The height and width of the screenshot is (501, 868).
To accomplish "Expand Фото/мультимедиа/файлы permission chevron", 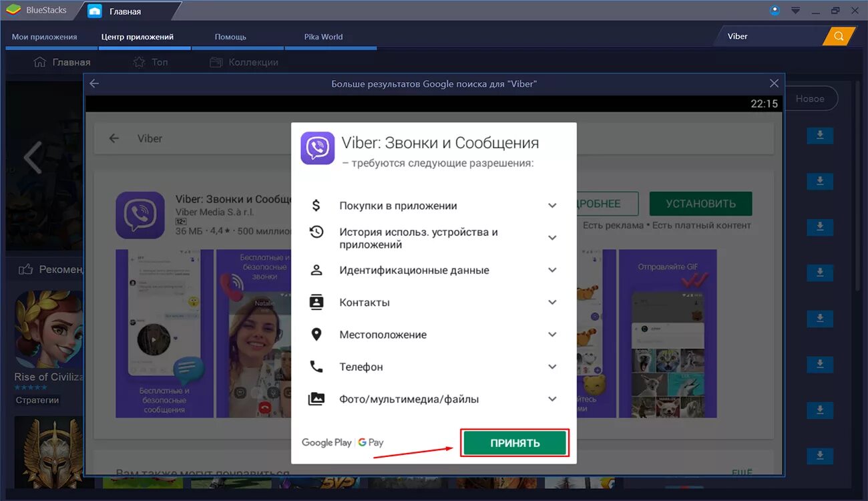I will click(x=552, y=399).
